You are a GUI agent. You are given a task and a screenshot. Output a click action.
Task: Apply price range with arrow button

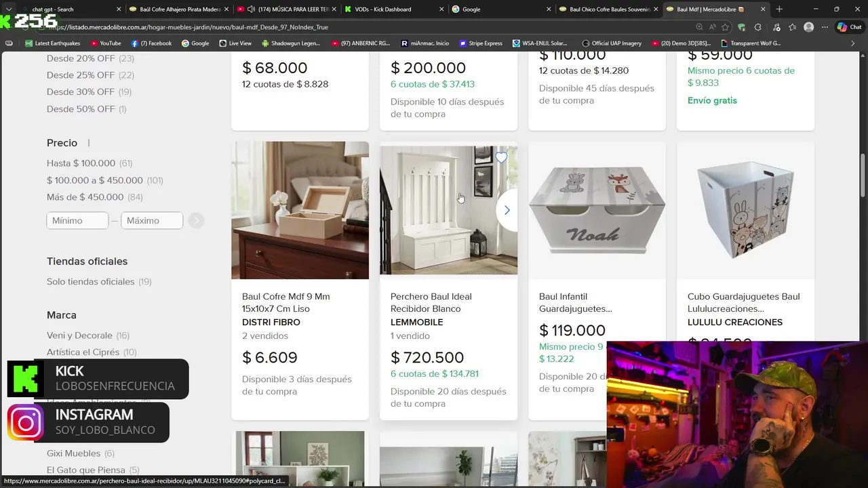click(196, 220)
